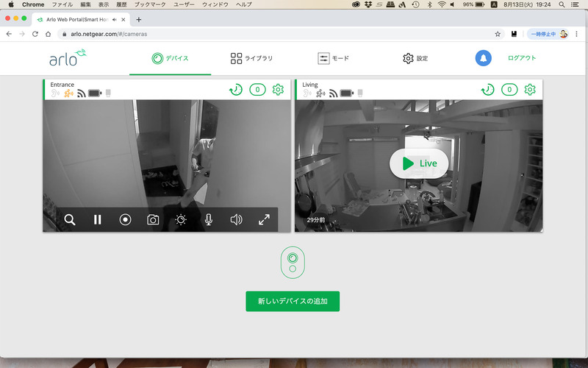
Task: Take a snapshot of Entrance camera
Action: pyautogui.click(x=153, y=219)
